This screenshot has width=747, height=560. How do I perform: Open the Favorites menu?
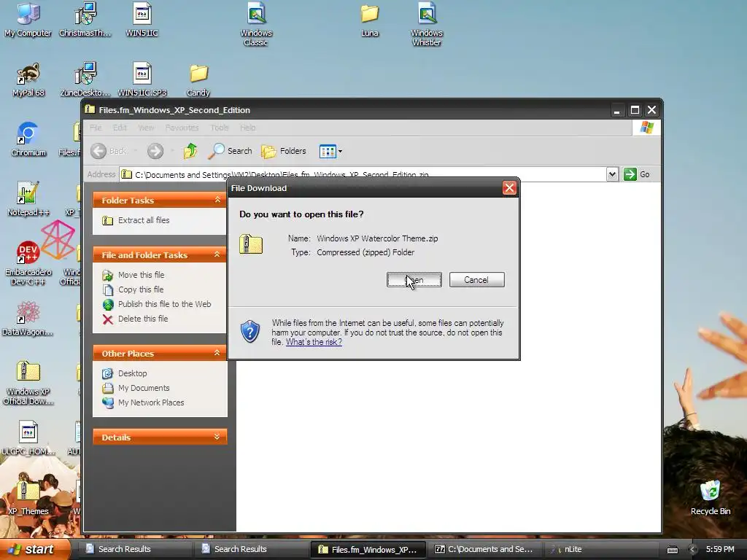(x=182, y=128)
